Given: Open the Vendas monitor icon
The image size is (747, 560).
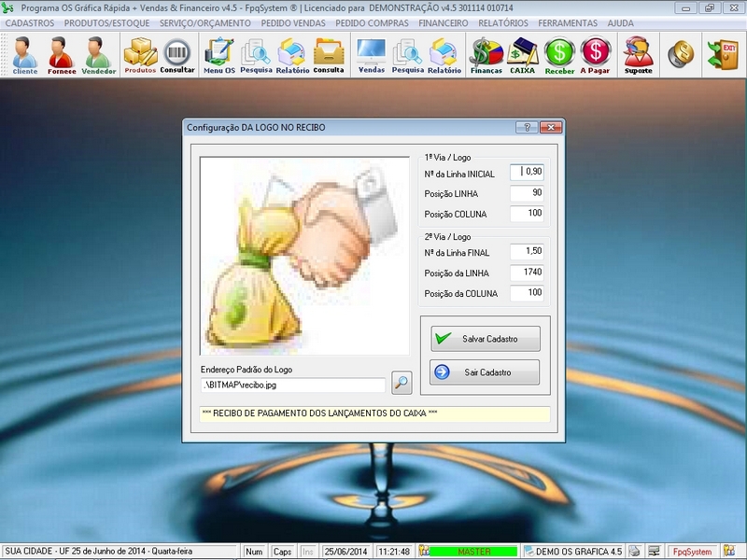Looking at the screenshot, I should 372,55.
